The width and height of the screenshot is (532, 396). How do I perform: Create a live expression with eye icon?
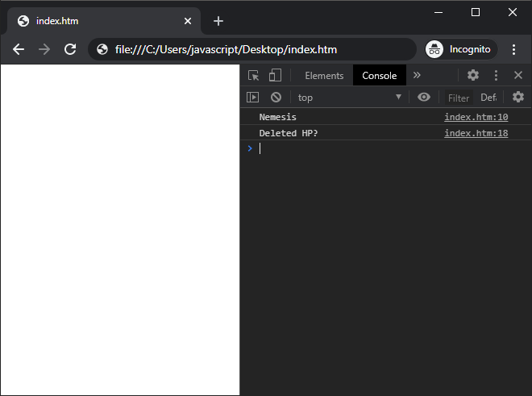click(x=424, y=97)
